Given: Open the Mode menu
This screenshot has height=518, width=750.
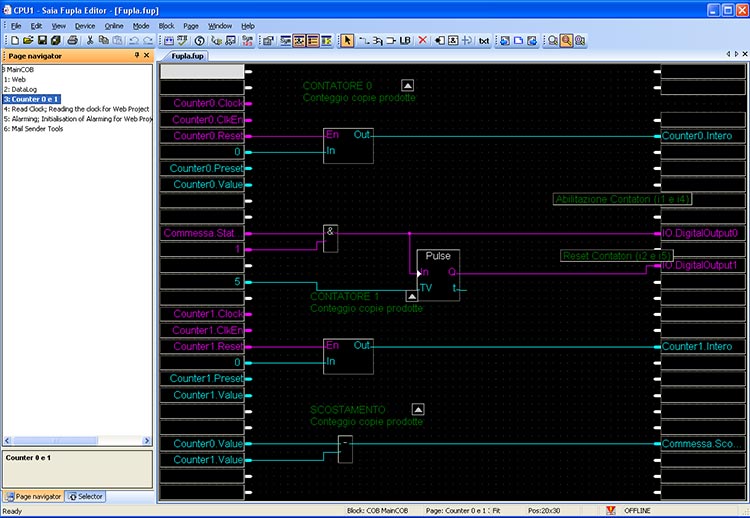Looking at the screenshot, I should pos(141,26).
